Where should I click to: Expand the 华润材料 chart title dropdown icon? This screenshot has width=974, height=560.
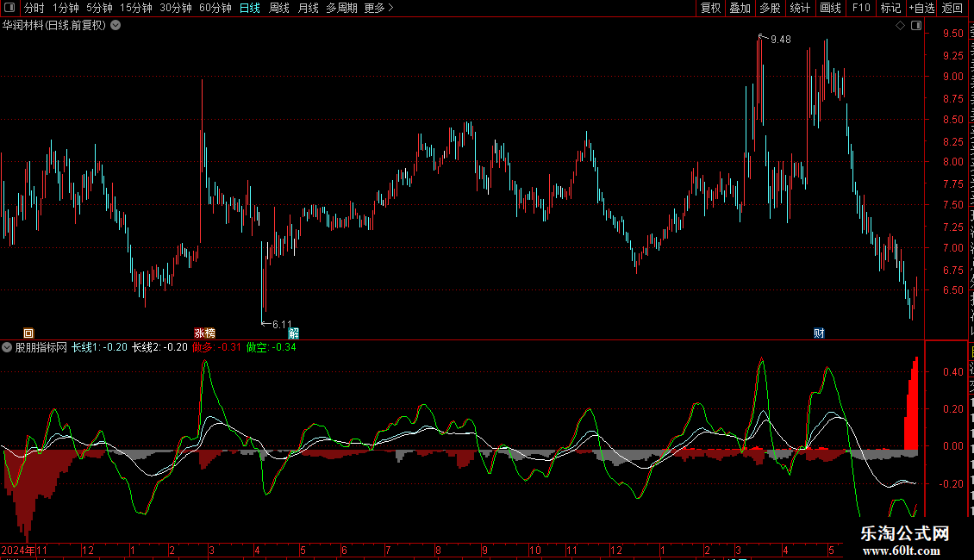(116, 26)
